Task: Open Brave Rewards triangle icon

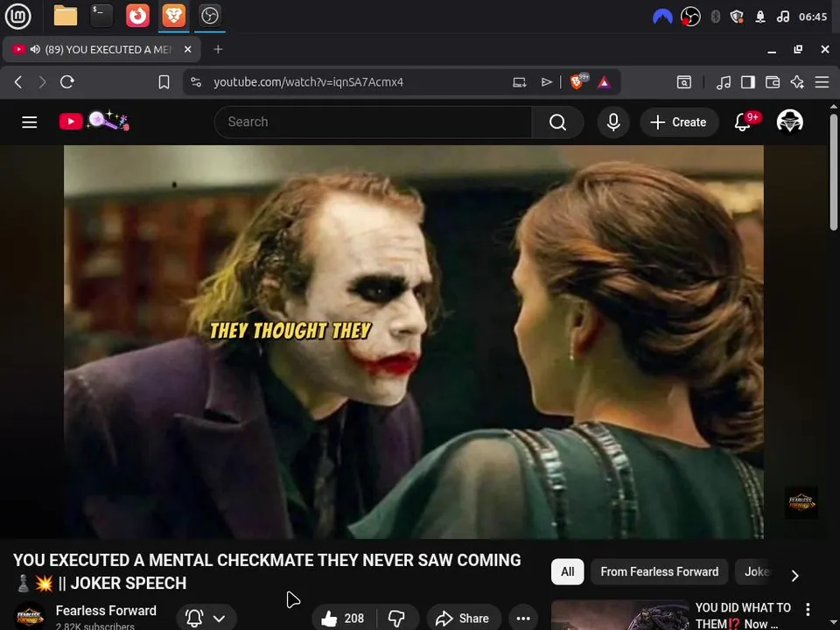Action: coord(605,82)
